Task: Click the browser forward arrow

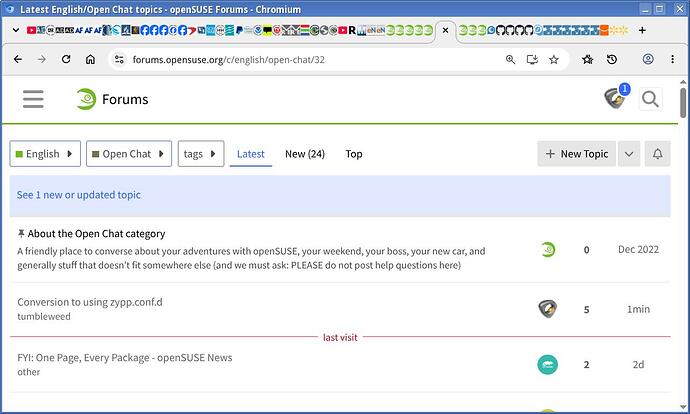Action: [x=42, y=59]
